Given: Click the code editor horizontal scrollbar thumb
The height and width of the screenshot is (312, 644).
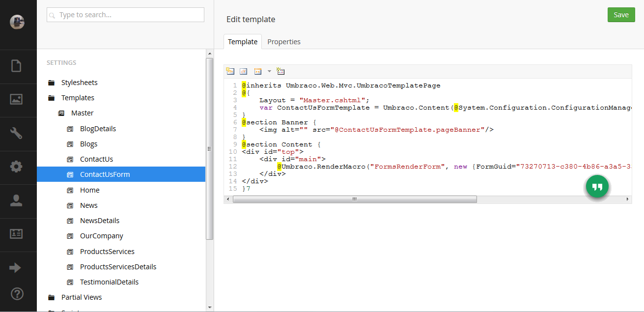Looking at the screenshot, I should pos(355,199).
